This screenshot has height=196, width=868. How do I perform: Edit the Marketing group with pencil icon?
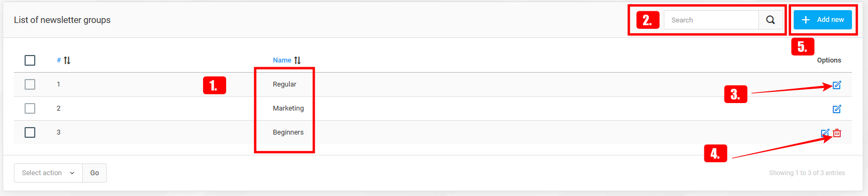tap(837, 109)
